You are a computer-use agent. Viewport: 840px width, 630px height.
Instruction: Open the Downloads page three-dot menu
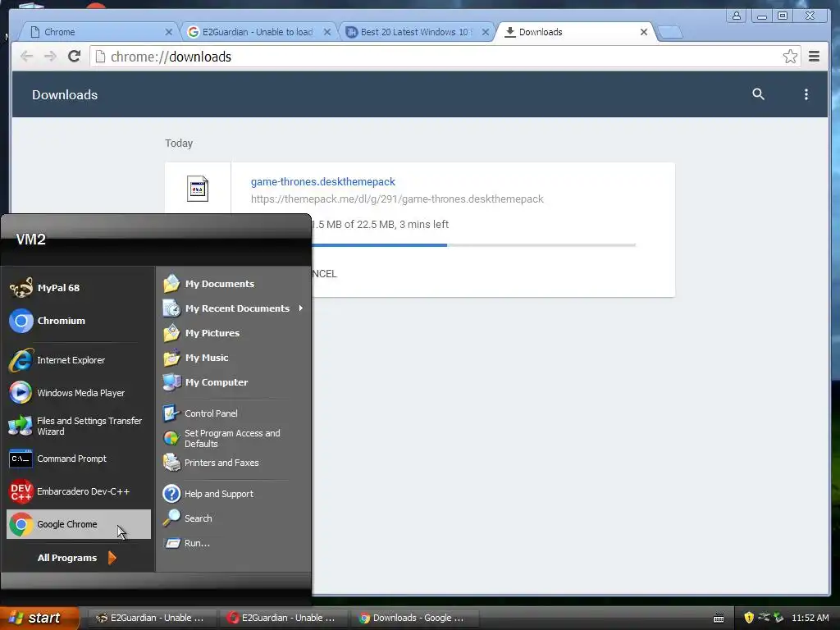pyautogui.click(x=806, y=94)
